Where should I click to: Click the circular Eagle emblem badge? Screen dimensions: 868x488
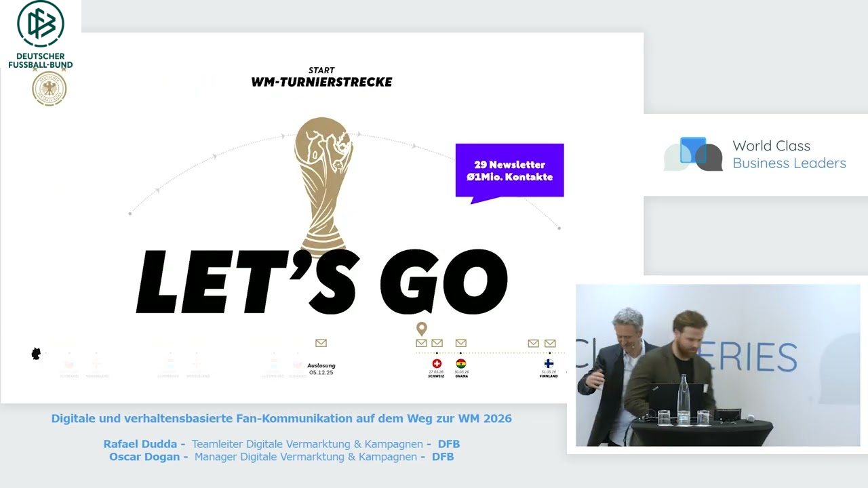tap(49, 89)
